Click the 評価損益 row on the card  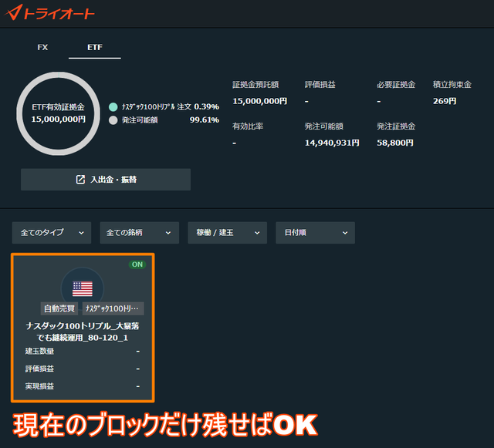pos(83,369)
